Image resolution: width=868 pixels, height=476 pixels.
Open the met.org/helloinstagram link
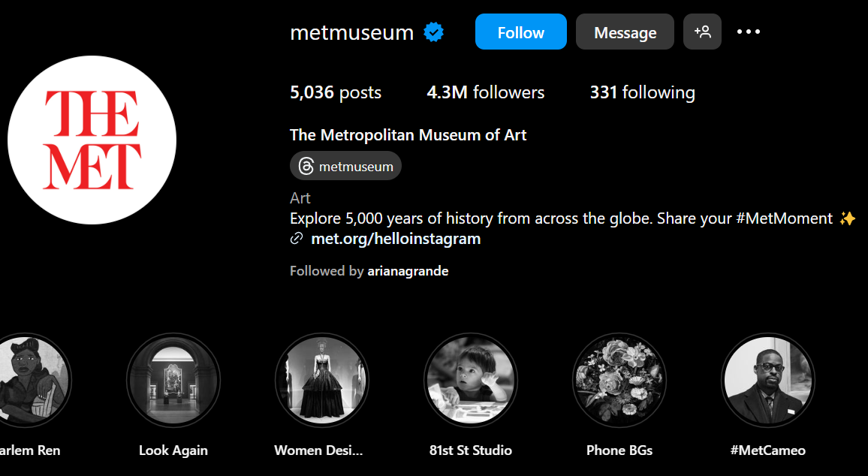click(396, 239)
